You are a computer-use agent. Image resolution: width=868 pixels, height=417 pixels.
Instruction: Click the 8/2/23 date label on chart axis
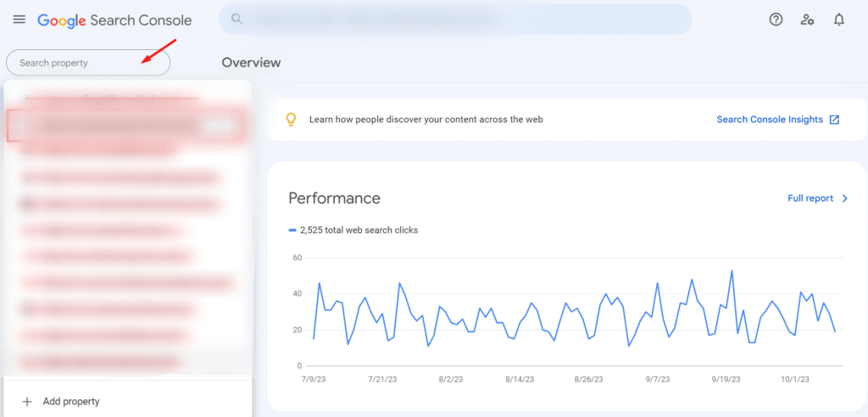click(450, 380)
